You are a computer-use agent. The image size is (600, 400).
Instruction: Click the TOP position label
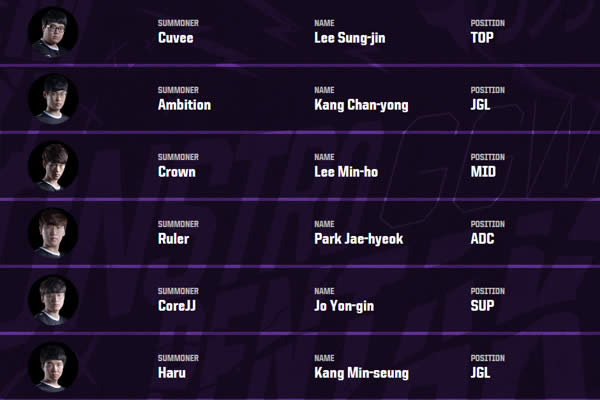coord(482,38)
